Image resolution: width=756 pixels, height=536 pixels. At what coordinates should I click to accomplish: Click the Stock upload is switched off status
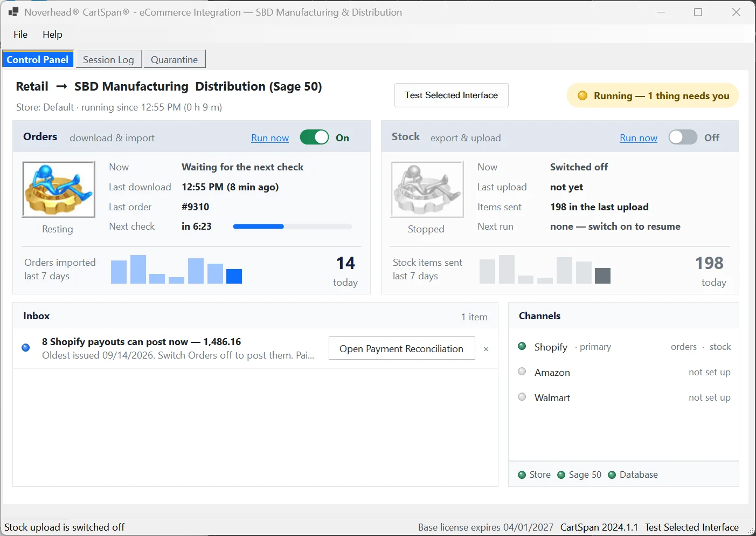tap(65, 527)
